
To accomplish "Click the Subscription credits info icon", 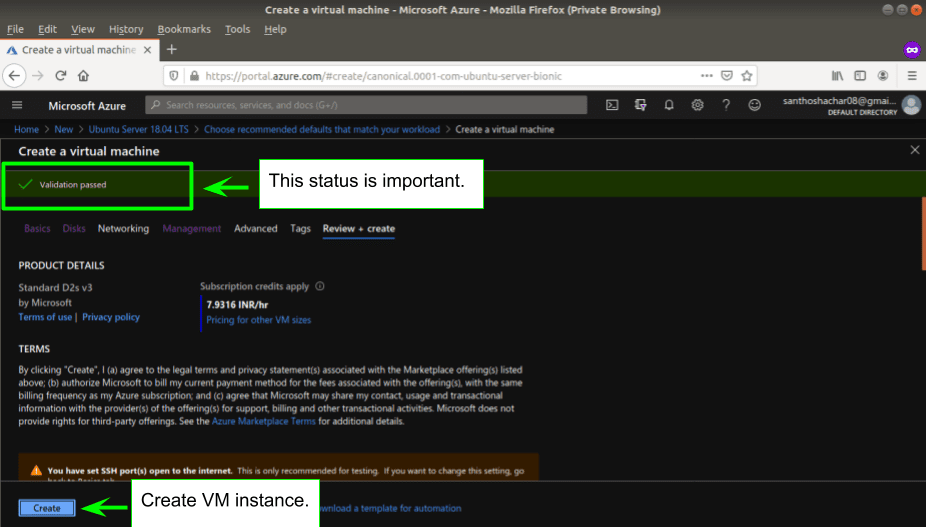I will click(x=320, y=286).
